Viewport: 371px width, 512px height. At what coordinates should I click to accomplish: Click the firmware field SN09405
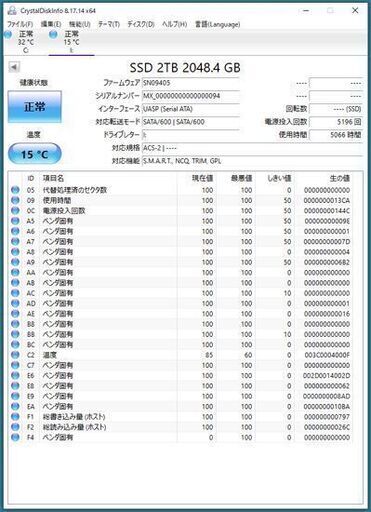191,83
